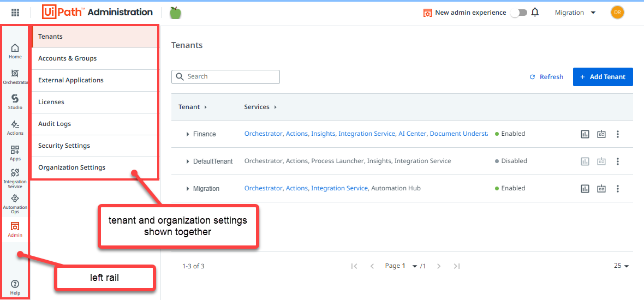
Task: Open Integration Service from left rail
Action: coord(15,178)
